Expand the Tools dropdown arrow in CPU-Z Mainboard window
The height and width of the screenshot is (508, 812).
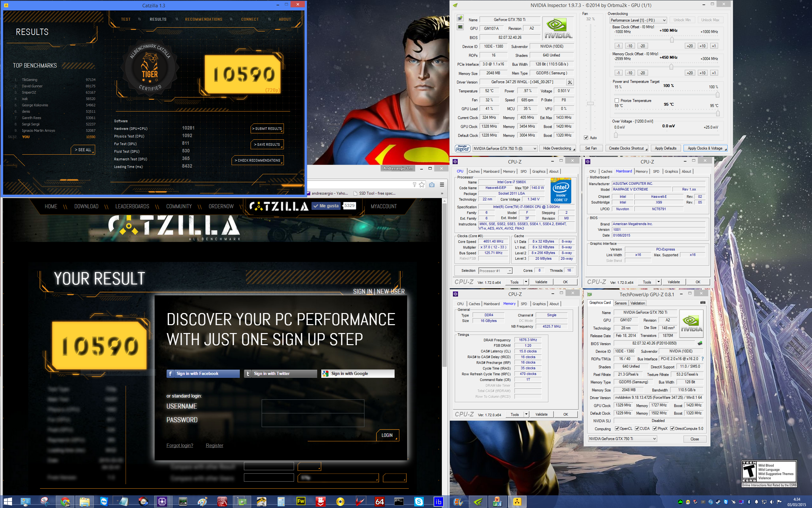tap(658, 282)
